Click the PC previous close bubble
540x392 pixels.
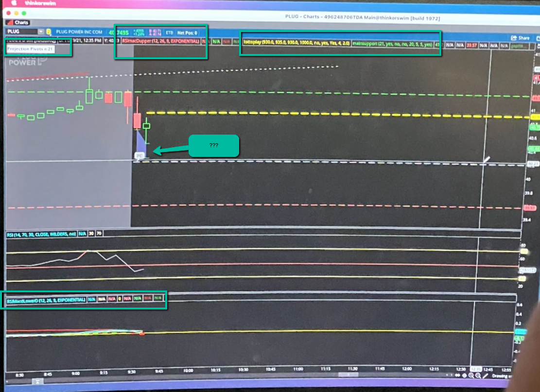coord(139,156)
